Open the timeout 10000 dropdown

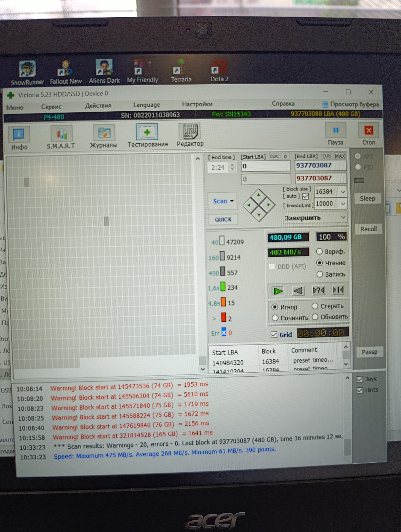pyautogui.click(x=343, y=204)
